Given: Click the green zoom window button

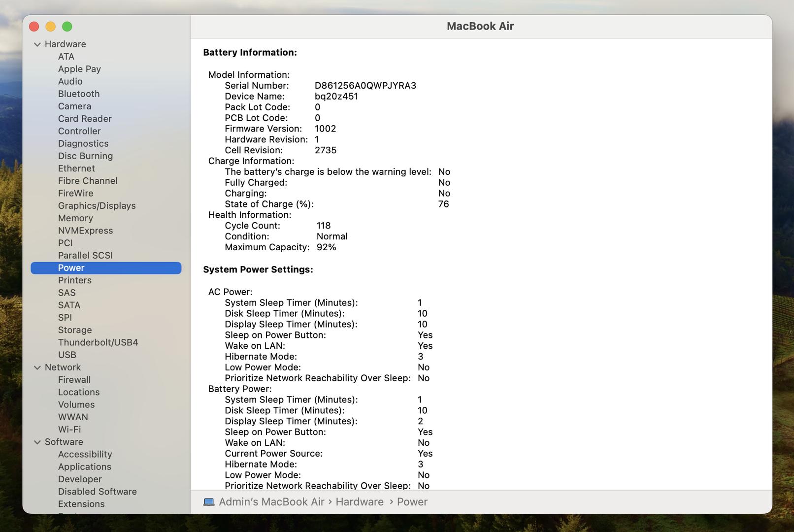Looking at the screenshot, I should 67,27.
